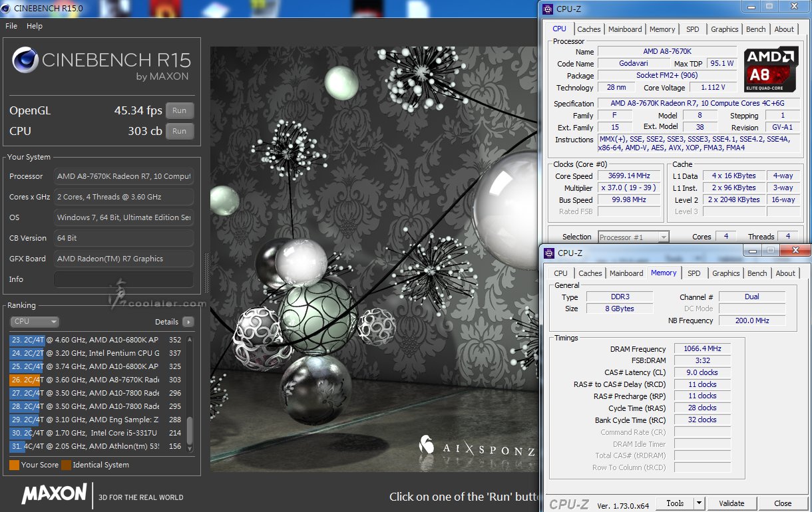Switch to Caches tab in lower CPU-Z window

click(590, 273)
